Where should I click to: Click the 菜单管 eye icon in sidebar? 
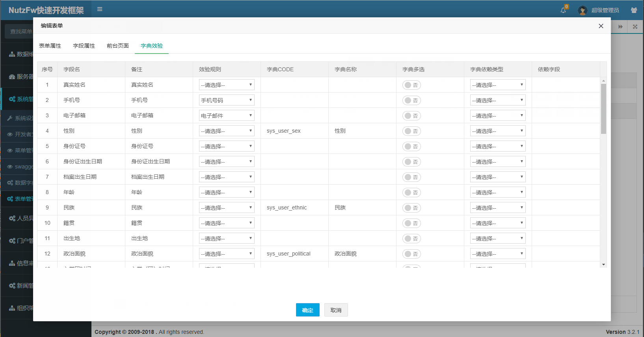(x=10, y=150)
